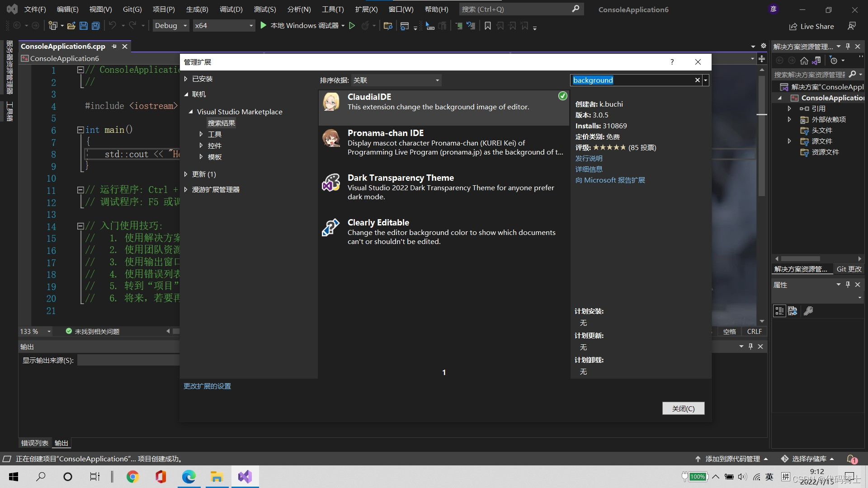868x488 pixels.
Task: Click the wrench property pages icon
Action: (x=808, y=311)
